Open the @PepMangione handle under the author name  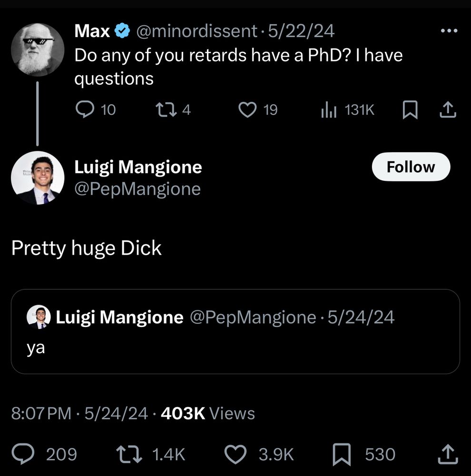coord(137,189)
